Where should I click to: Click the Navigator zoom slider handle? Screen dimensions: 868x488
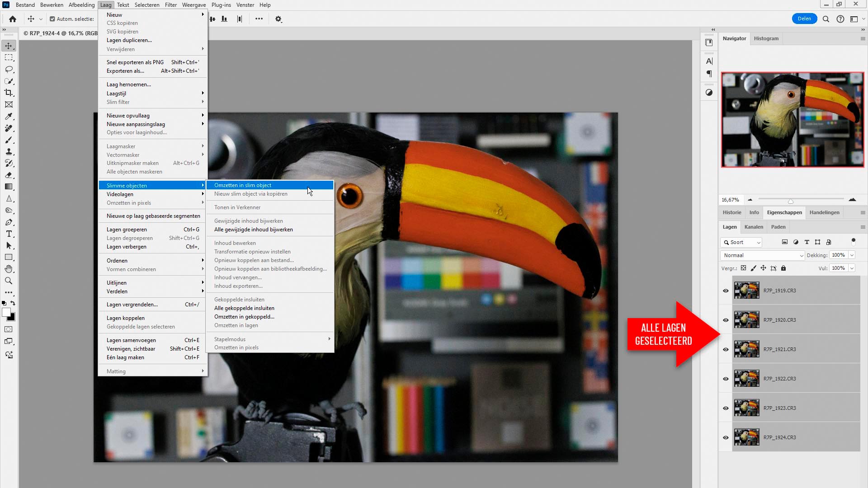click(x=790, y=201)
